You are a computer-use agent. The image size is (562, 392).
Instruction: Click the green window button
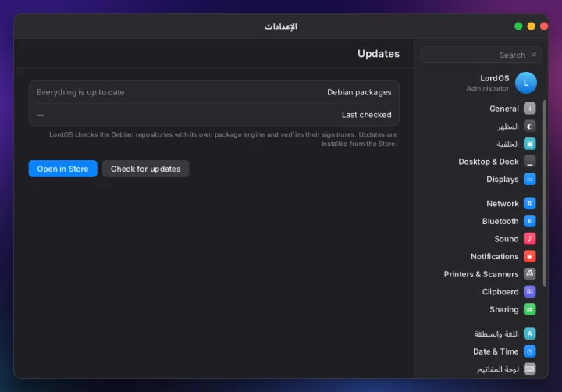click(518, 27)
